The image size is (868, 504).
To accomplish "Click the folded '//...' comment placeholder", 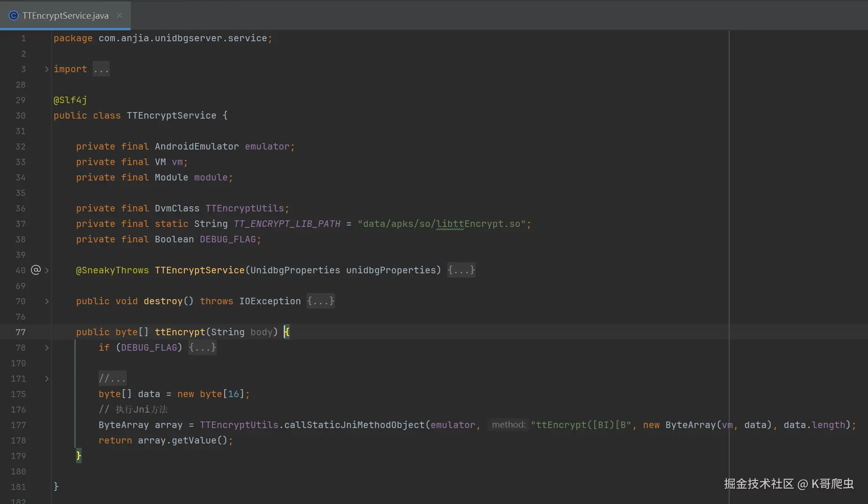I will (x=113, y=378).
